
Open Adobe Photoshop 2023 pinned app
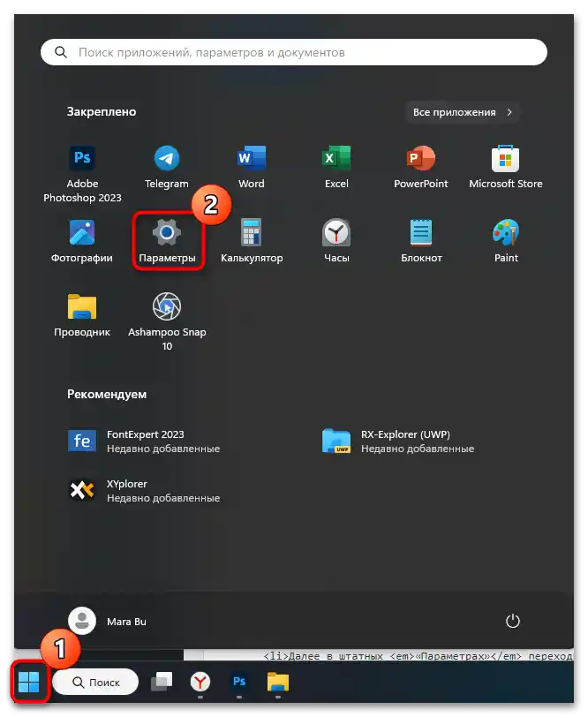82,174
